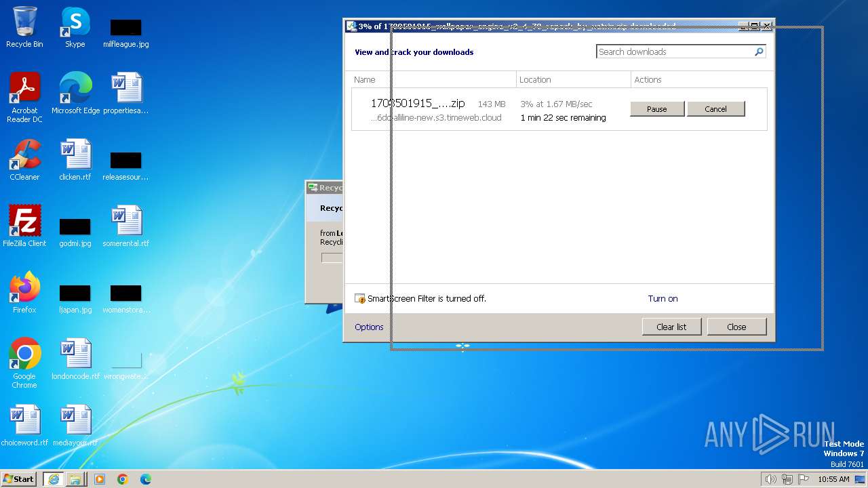Select the choiceword.rtf document icon
This screenshot has width=868, height=488.
click(x=24, y=426)
